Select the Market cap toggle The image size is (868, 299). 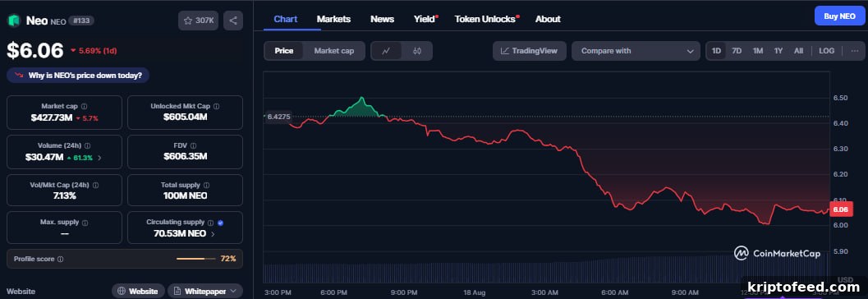click(333, 51)
